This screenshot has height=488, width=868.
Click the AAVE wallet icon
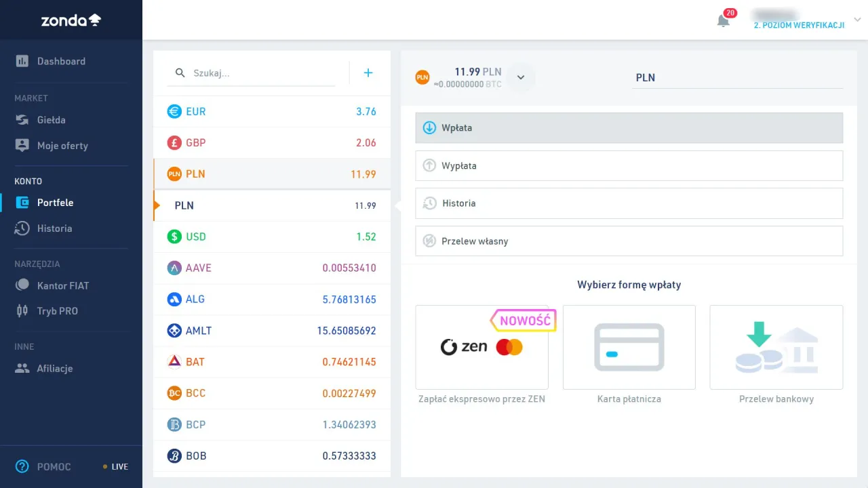[x=174, y=268]
